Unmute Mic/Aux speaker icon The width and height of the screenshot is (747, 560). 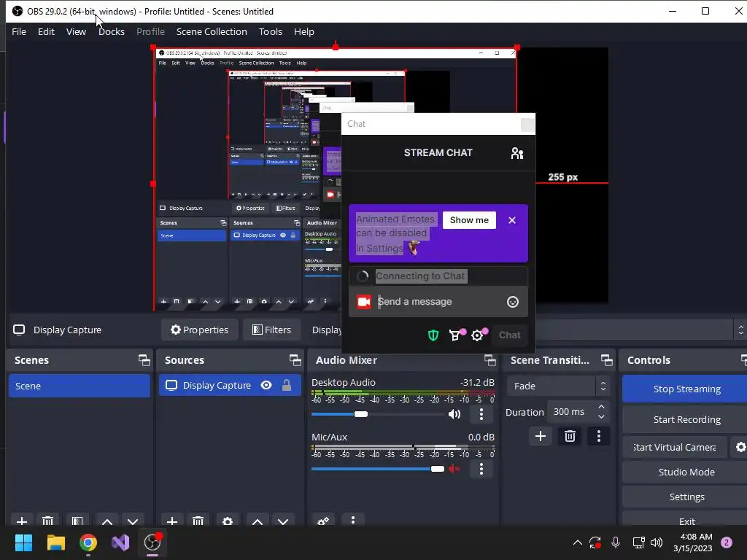[x=454, y=469]
